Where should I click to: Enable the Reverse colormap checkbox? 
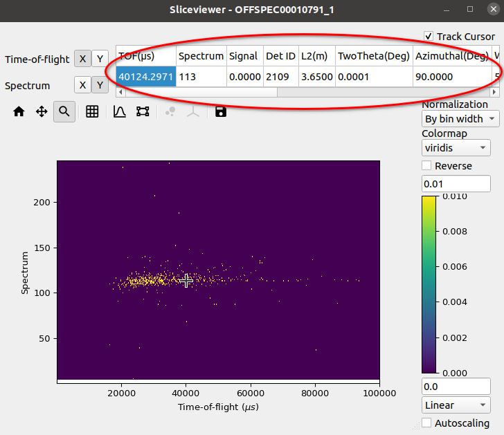[x=426, y=166]
